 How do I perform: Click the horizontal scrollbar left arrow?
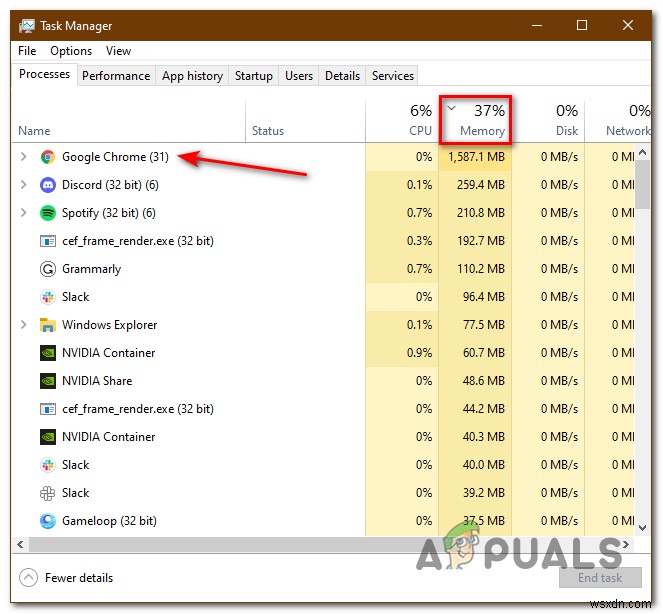pos(20,545)
